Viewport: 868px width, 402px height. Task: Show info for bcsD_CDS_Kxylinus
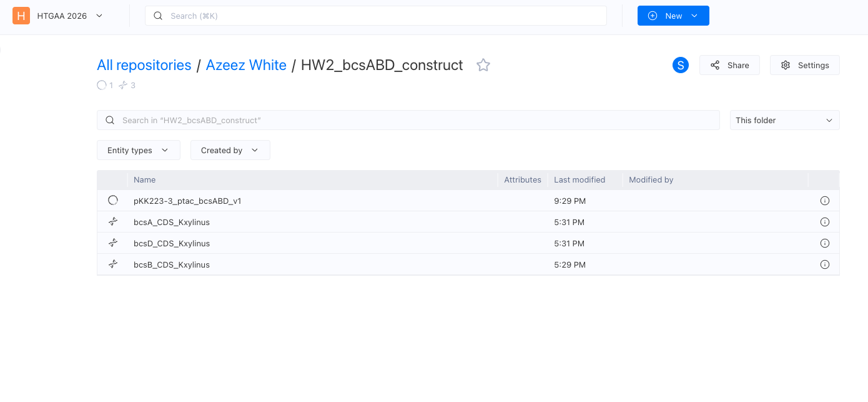pos(824,243)
